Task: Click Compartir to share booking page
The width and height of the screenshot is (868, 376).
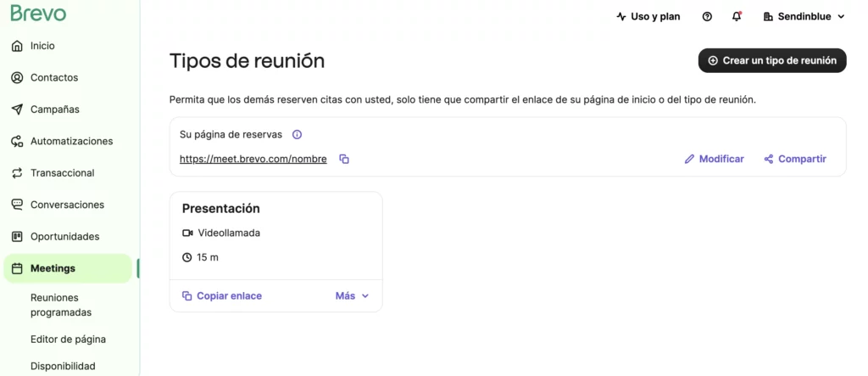Action: 794,159
